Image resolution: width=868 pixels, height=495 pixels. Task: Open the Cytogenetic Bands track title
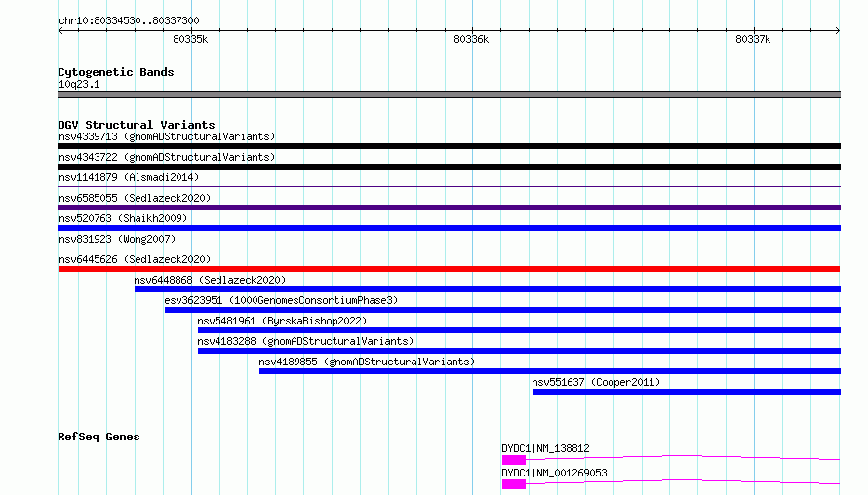pos(116,72)
